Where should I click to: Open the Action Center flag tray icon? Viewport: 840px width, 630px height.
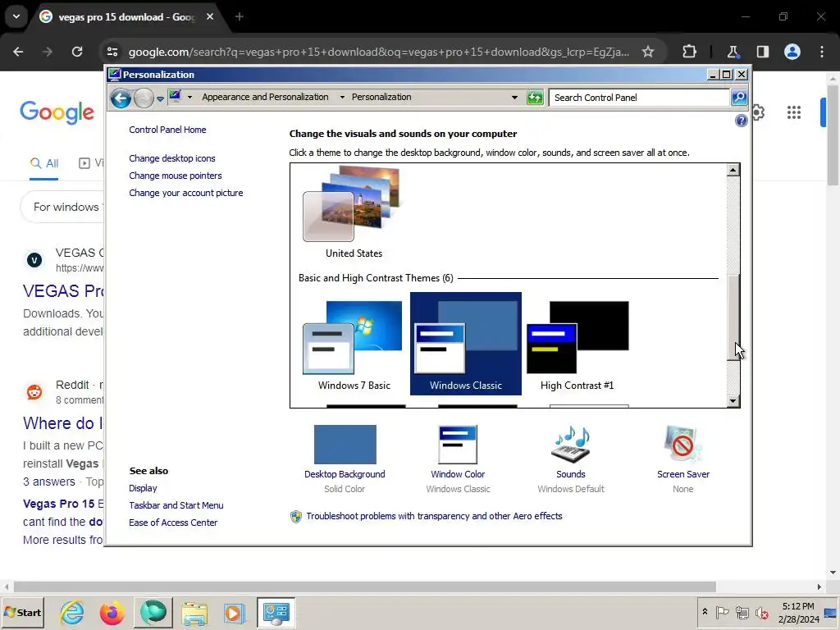[x=722, y=612]
